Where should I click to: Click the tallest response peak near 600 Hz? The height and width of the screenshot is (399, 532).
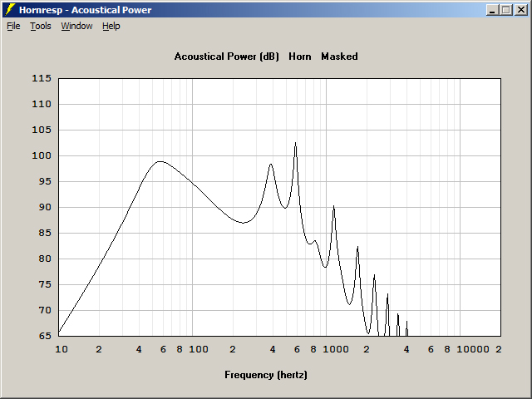pyautogui.click(x=296, y=144)
